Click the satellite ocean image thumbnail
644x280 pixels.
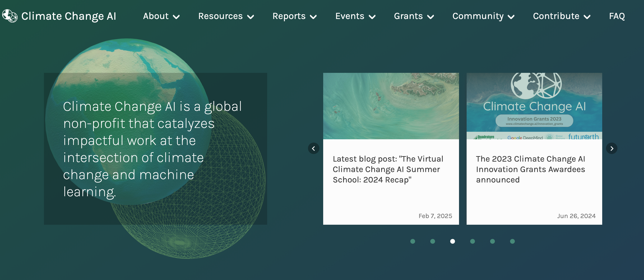[x=391, y=106]
